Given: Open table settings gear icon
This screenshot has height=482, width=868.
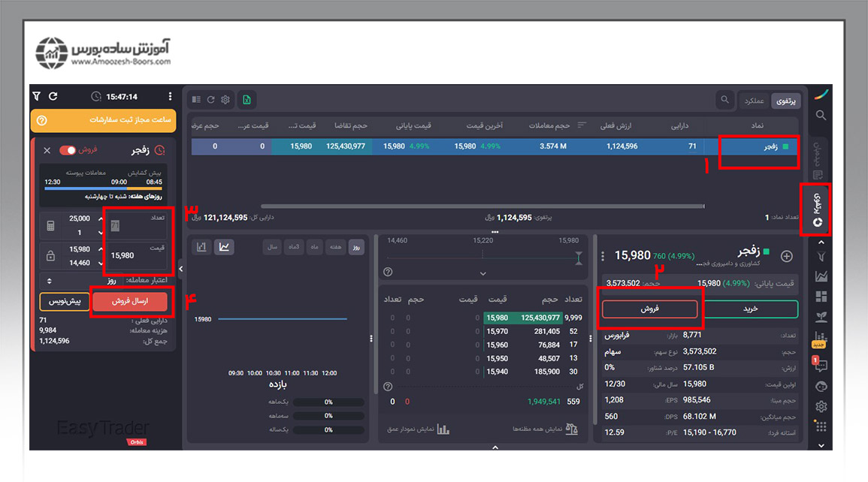Looking at the screenshot, I should pyautogui.click(x=225, y=99).
